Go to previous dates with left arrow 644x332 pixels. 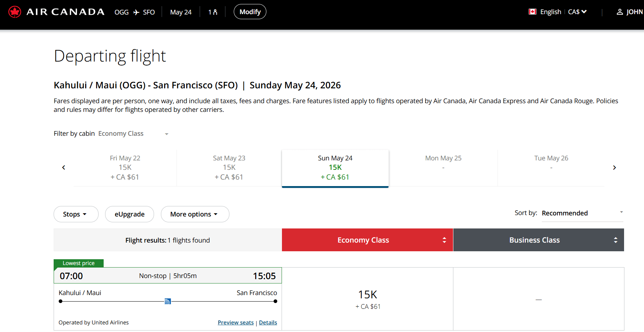(x=64, y=168)
